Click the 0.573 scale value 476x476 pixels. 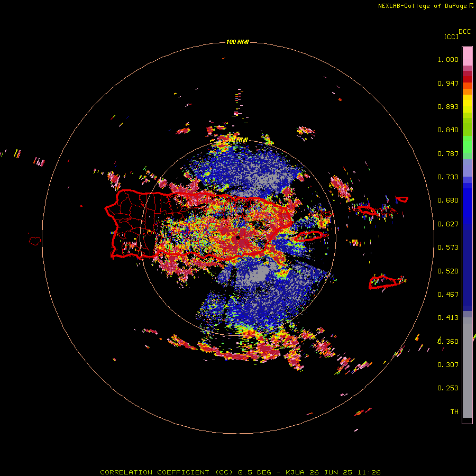coord(448,248)
